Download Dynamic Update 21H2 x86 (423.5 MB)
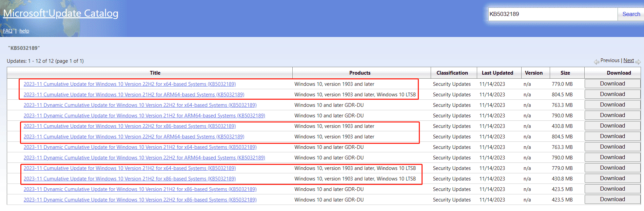 pyautogui.click(x=612, y=189)
